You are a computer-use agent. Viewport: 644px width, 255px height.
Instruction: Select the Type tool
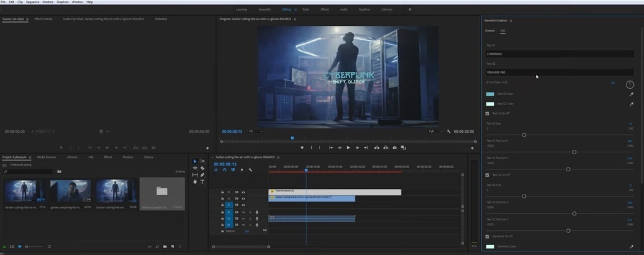click(x=202, y=181)
